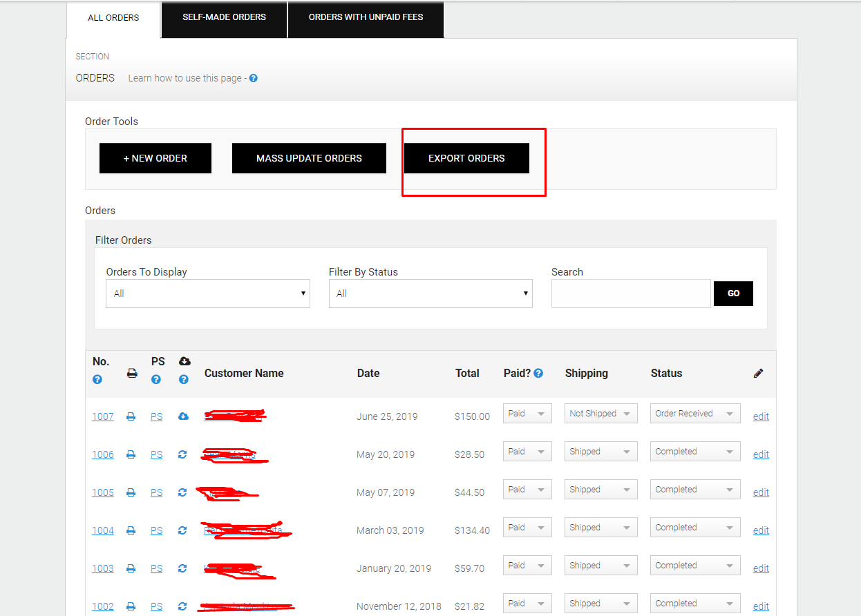Open the Status dropdown for order 1004

click(x=694, y=527)
